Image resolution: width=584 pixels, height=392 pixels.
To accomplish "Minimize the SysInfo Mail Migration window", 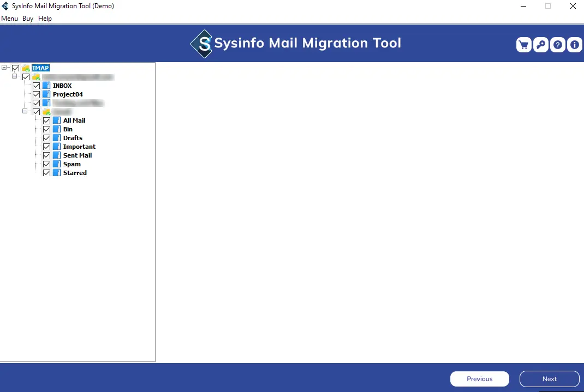I will click(523, 6).
